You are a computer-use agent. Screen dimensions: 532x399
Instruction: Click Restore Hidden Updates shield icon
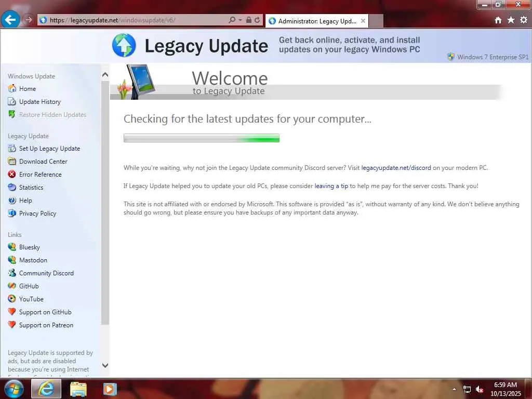(12, 114)
